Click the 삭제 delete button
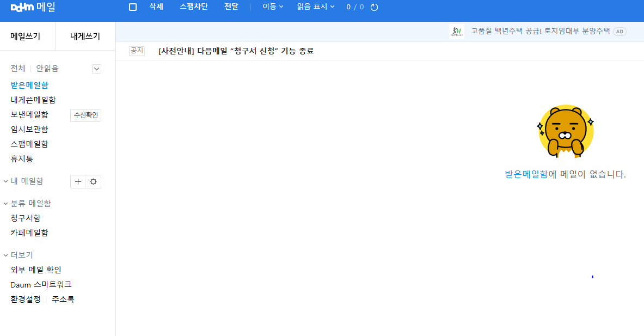The image size is (644, 336). (156, 7)
